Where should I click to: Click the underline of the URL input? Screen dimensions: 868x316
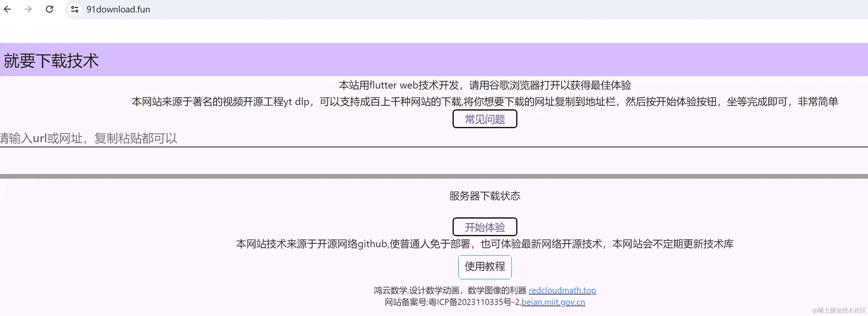(434, 147)
